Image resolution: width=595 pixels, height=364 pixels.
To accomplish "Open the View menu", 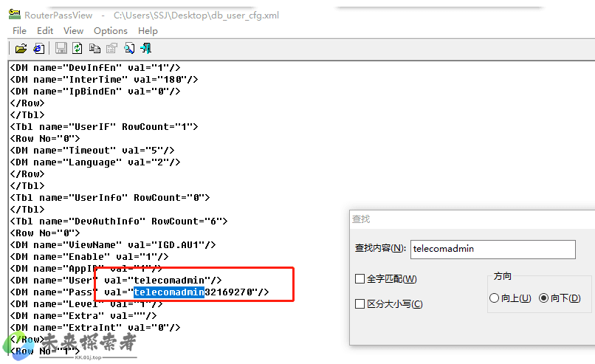I will pos(73,31).
